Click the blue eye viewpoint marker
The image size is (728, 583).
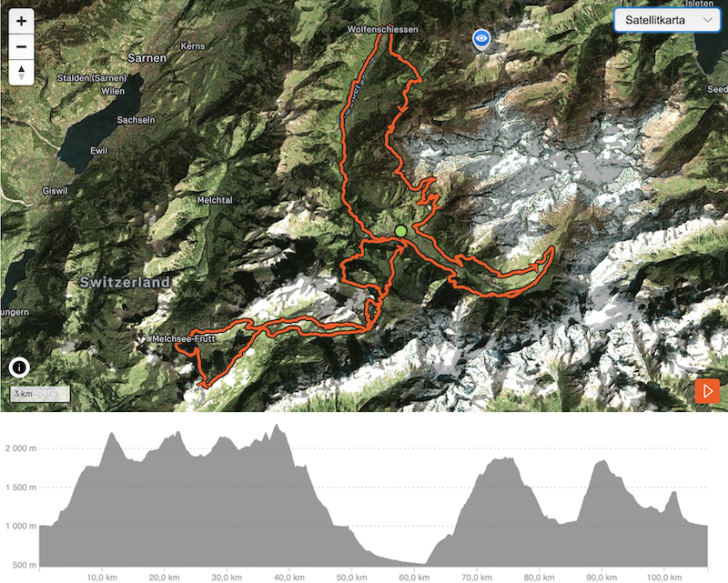point(481,39)
